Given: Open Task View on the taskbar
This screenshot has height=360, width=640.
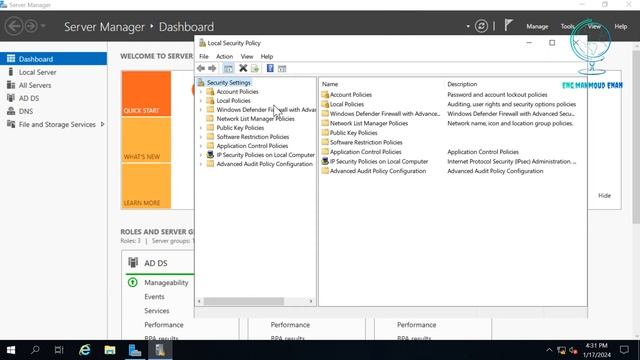Looking at the screenshot, I should [59, 350].
